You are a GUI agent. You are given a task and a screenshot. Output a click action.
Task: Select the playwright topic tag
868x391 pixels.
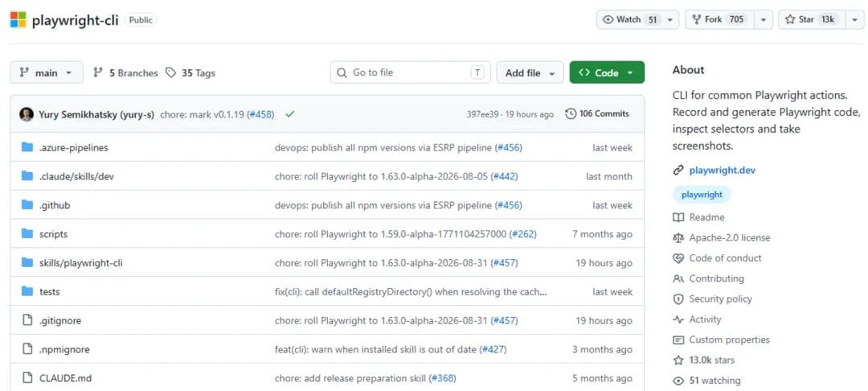[x=702, y=195]
